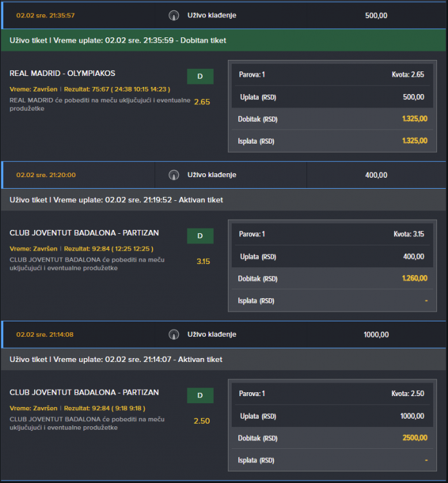Select the green Dobitan tiket status bar
Viewport: 448px width, 483px height.
[223, 41]
